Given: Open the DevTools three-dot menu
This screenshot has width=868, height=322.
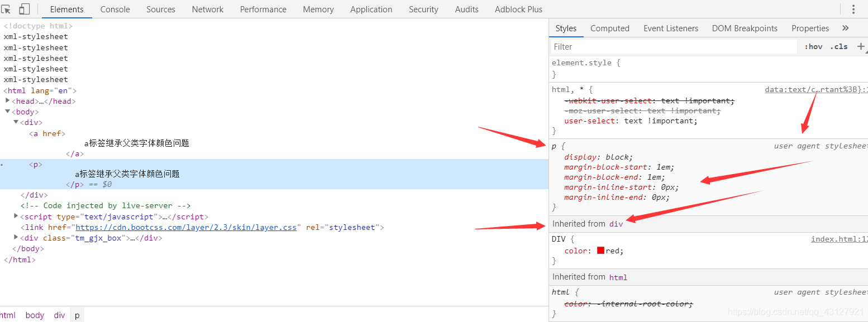Looking at the screenshot, I should click(x=853, y=9).
